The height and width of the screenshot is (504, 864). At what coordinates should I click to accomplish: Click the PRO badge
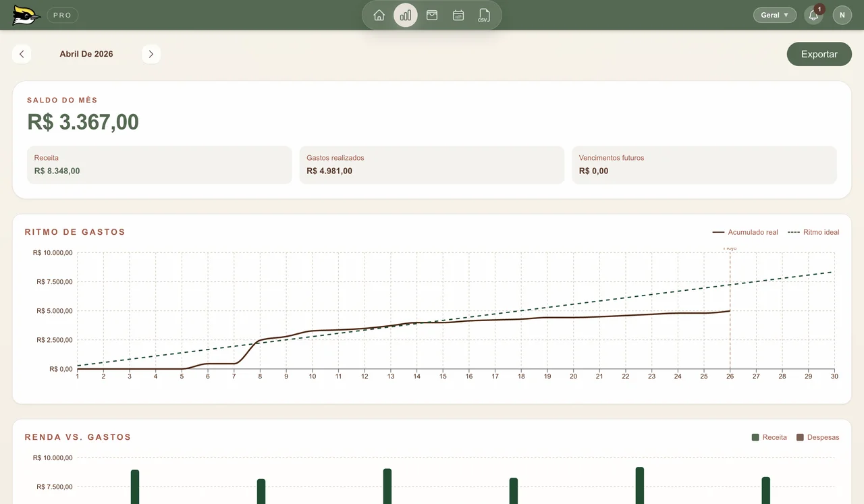click(x=63, y=15)
